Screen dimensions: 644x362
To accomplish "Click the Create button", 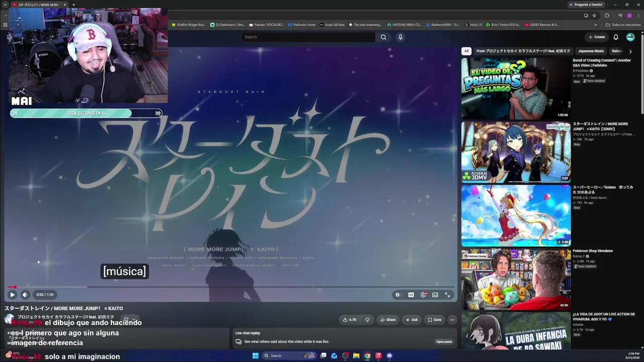I will [597, 37].
